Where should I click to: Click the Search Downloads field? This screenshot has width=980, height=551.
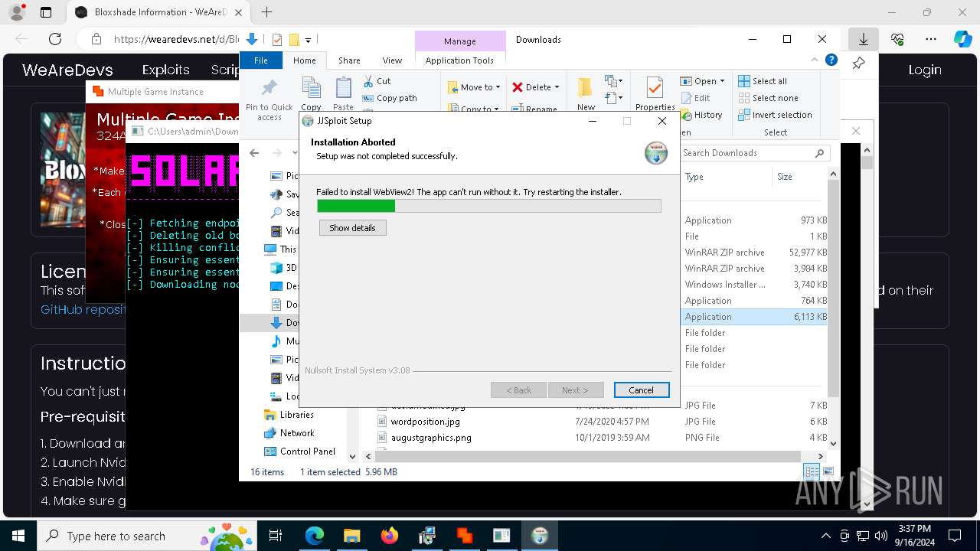pos(754,153)
